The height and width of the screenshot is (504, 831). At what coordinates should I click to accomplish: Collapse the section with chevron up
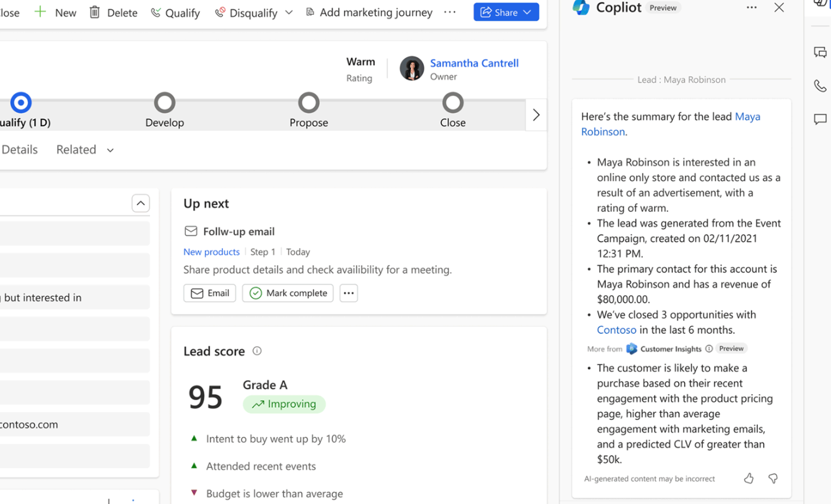coord(140,203)
